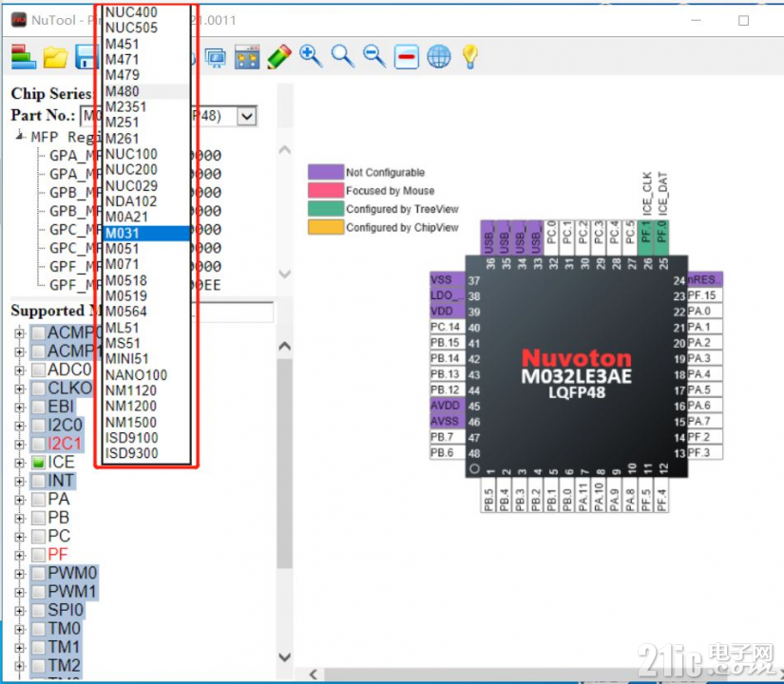784x684 pixels.
Task: Click pin PB.15 on the chip
Action: click(448, 343)
